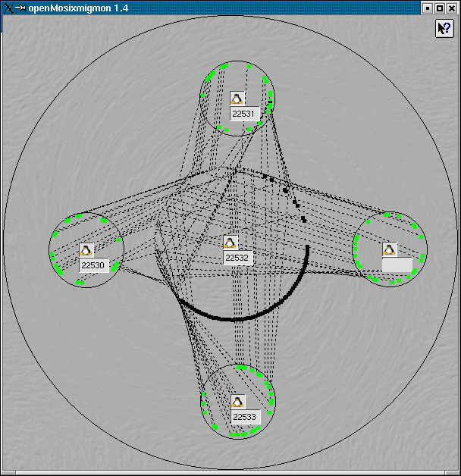The width and height of the screenshot is (461, 476).
Task: Minimize the openMosixmigmon window
Action: click(x=428, y=7)
